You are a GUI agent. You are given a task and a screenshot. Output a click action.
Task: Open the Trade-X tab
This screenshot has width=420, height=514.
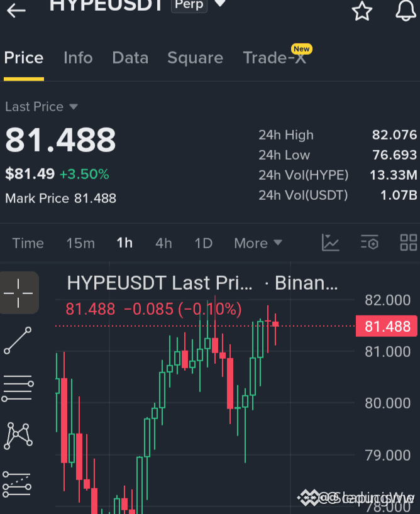point(275,58)
